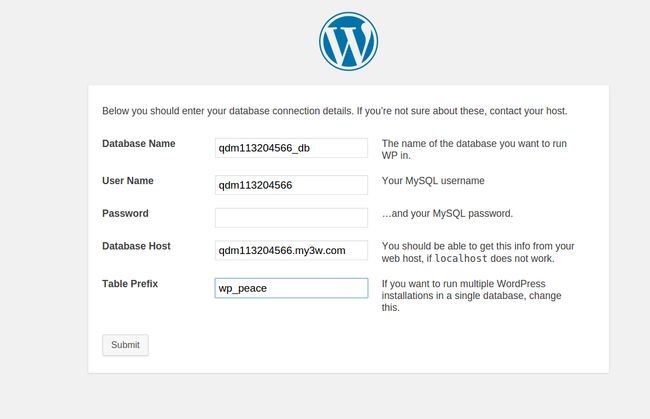Click the '…and your MySQL password' hint
This screenshot has height=419, width=650.
coord(447,213)
